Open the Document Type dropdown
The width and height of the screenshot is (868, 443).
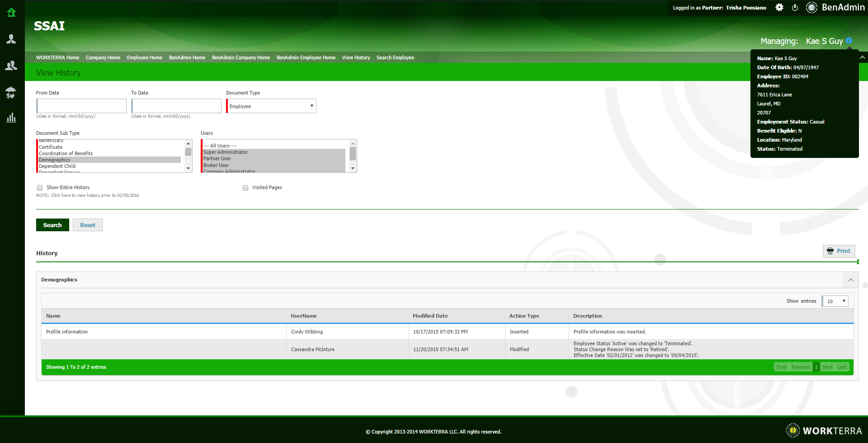pos(271,106)
